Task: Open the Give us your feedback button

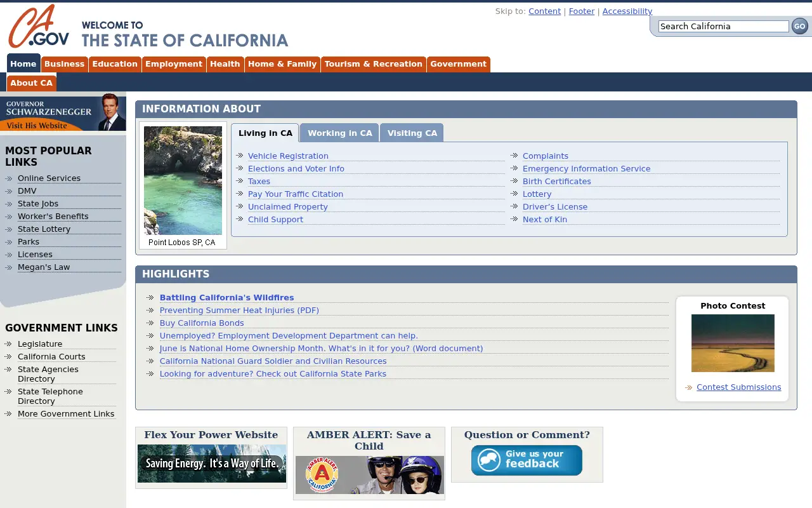Action: click(527, 460)
